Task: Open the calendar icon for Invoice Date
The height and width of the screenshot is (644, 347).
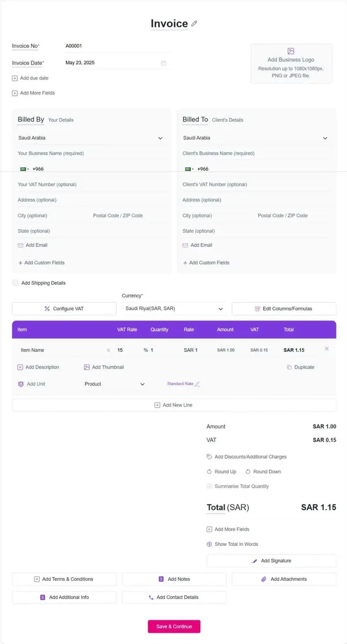Action: [163, 63]
